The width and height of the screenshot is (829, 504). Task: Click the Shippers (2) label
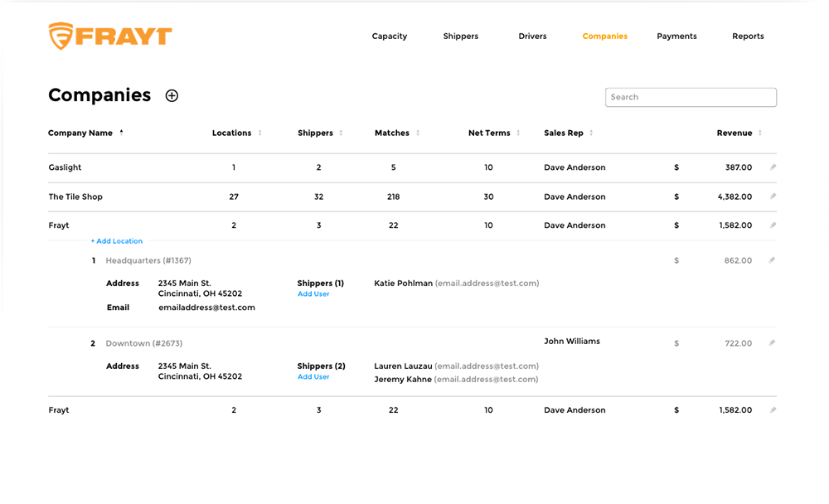[x=322, y=366]
